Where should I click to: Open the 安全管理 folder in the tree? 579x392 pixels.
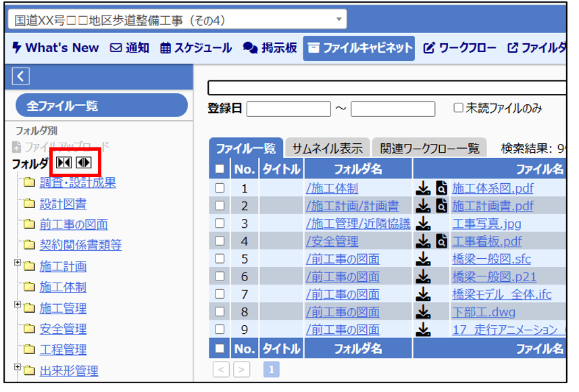pyautogui.click(x=63, y=329)
